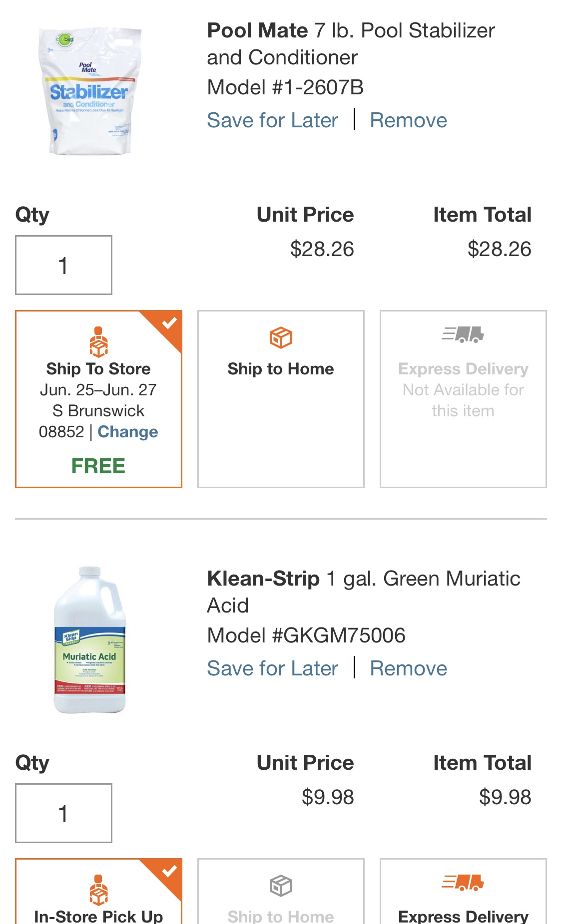The image size is (562, 924).
Task: Remove Klean-Strip Muriatic Acid from cart
Action: [409, 668]
